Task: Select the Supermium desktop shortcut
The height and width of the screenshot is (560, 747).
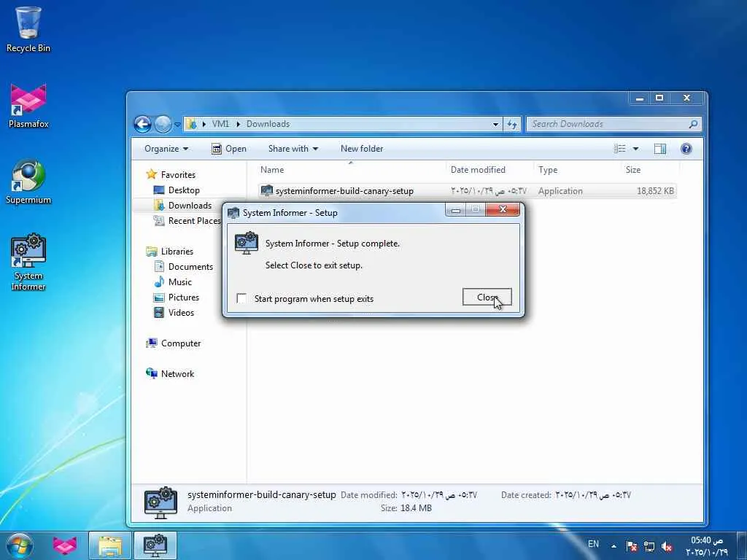Action: coord(28,182)
